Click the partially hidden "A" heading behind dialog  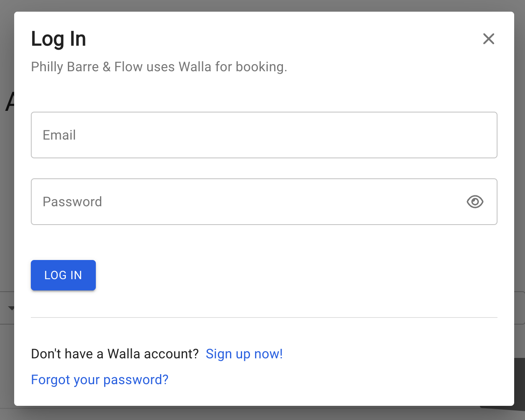(9, 102)
